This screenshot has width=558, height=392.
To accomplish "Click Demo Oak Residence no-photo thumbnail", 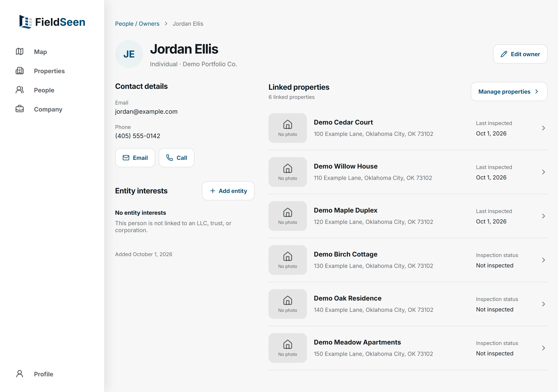I will point(288,304).
